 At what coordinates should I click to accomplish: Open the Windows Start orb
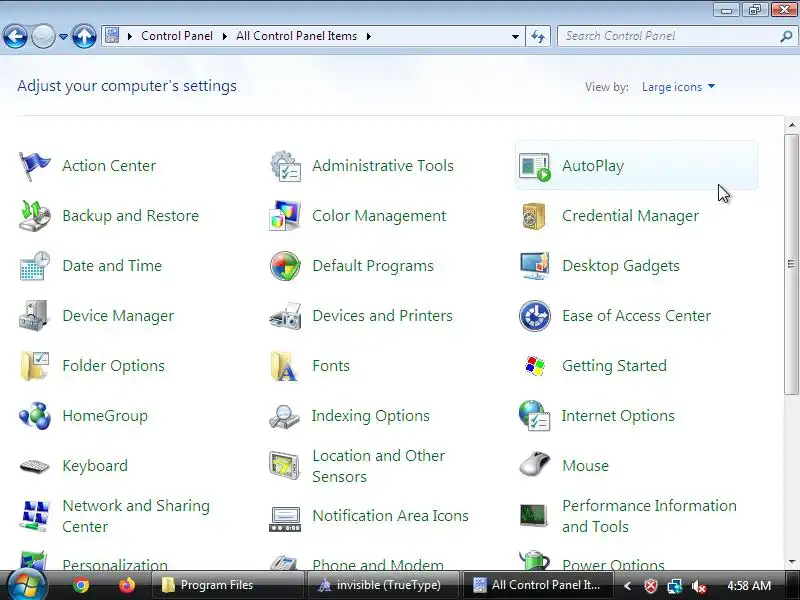[27, 585]
